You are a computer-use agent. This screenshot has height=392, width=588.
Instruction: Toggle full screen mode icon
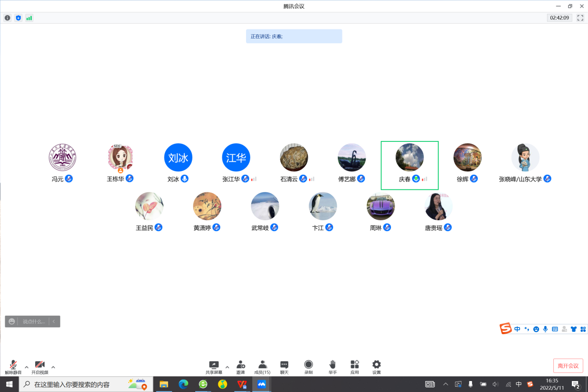pyautogui.click(x=580, y=18)
